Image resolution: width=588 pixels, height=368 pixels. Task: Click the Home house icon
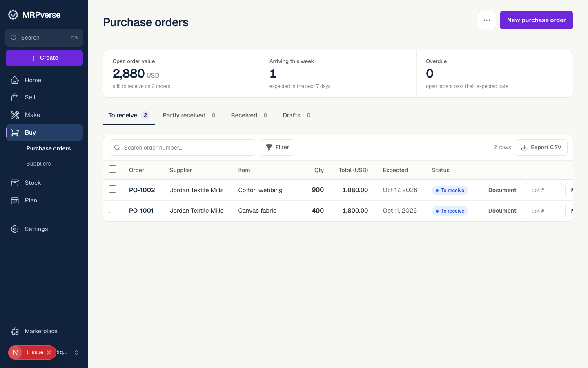[x=15, y=80]
